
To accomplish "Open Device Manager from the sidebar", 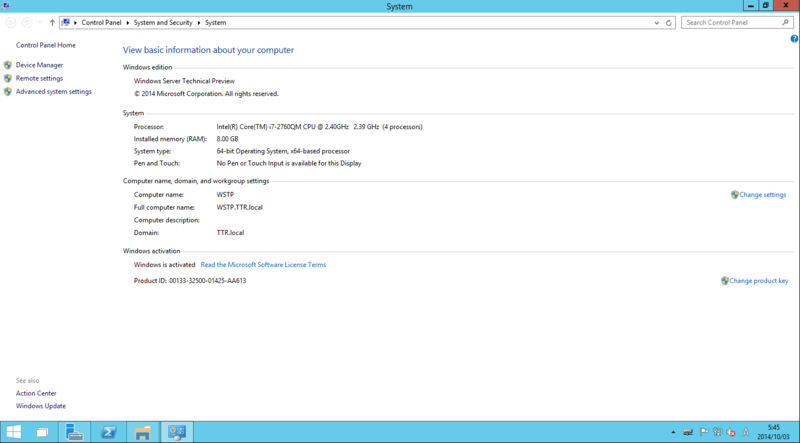I will coord(39,65).
